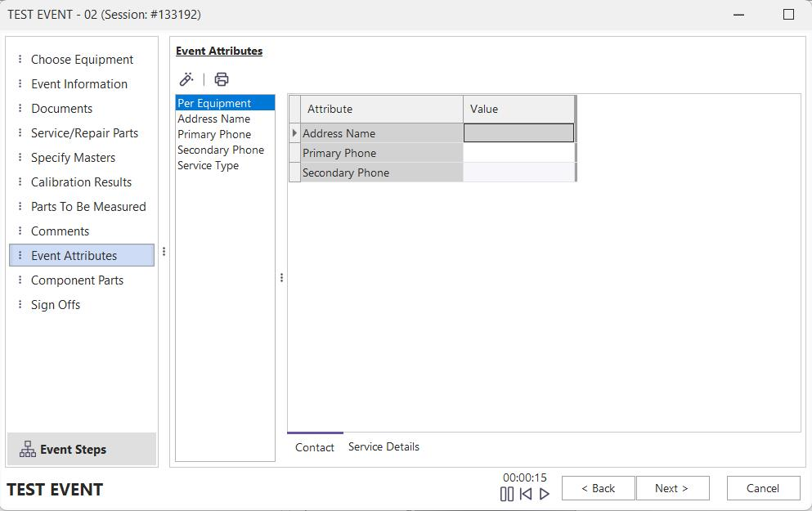Pause the session timer

(507, 494)
